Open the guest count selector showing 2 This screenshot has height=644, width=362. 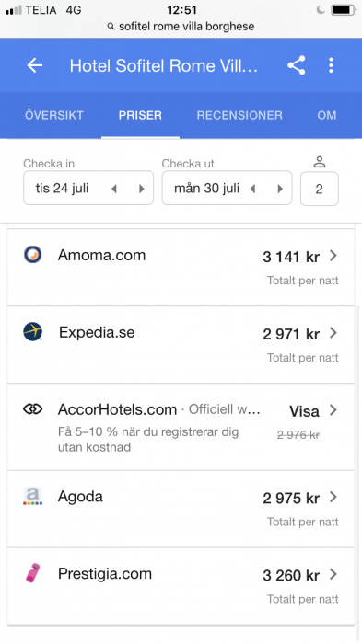point(320,189)
